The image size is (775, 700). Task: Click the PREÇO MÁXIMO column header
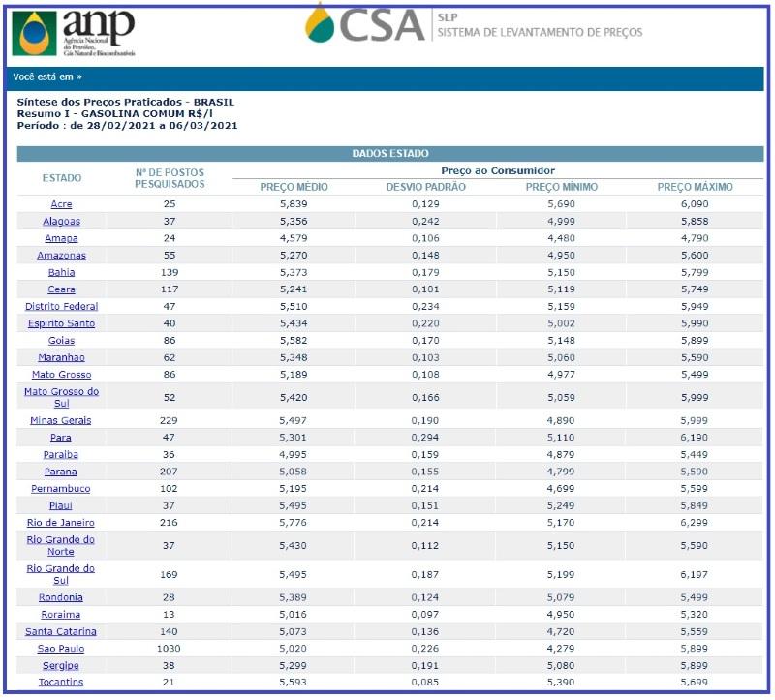point(695,187)
